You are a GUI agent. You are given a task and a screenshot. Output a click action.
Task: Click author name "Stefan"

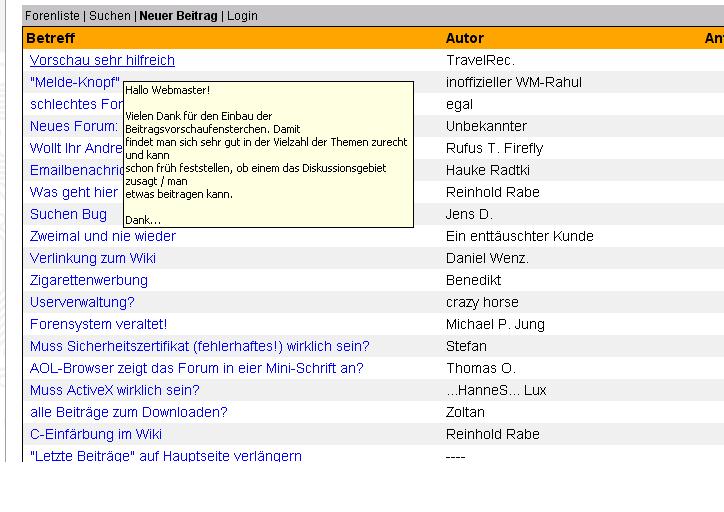click(x=466, y=346)
